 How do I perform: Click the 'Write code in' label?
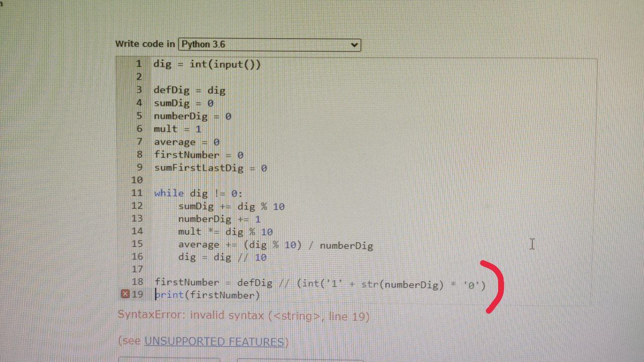pyautogui.click(x=145, y=44)
